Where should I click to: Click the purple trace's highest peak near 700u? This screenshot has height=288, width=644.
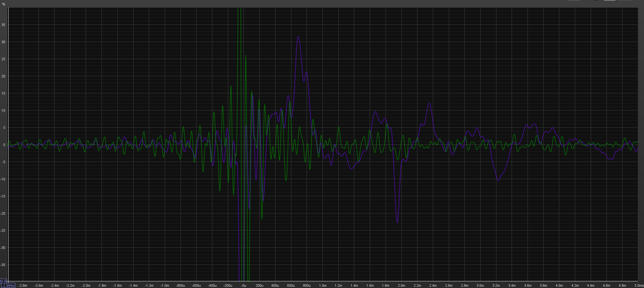point(298,37)
